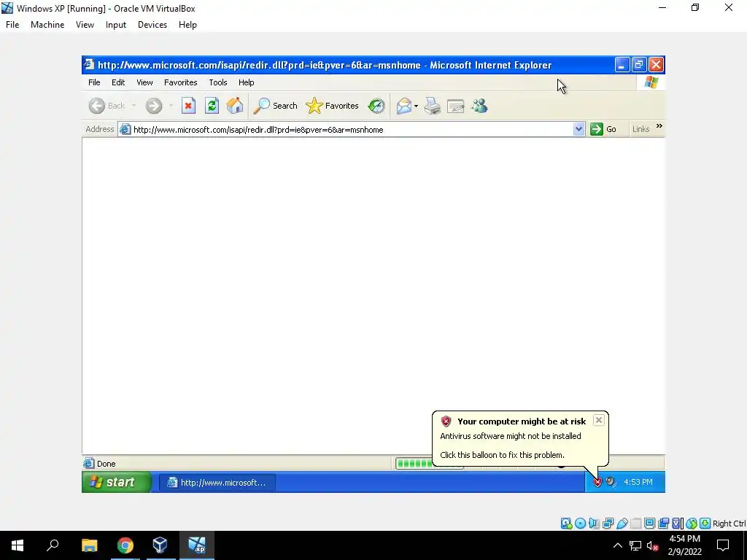Stop page loading with the red X icon

(x=188, y=106)
